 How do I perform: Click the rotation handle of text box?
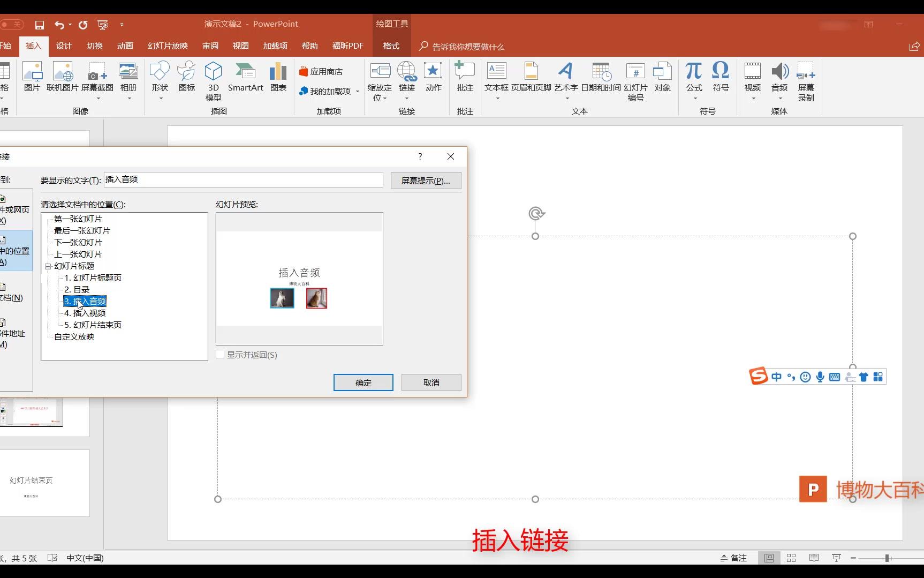(536, 214)
